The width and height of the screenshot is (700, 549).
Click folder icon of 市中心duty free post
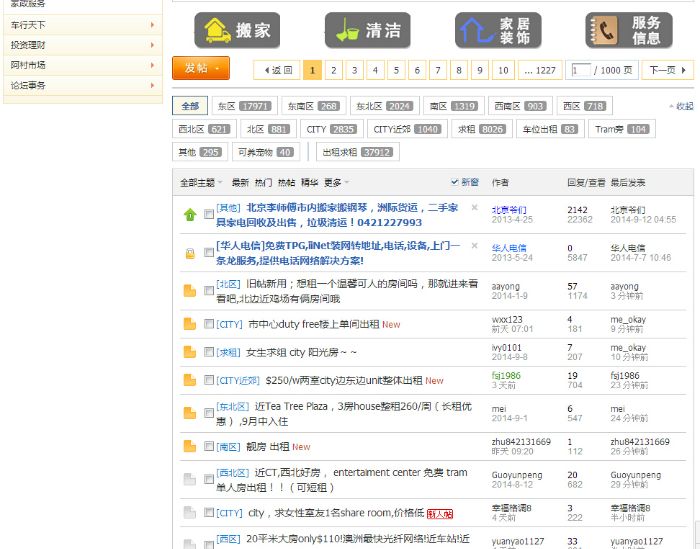tap(190, 324)
